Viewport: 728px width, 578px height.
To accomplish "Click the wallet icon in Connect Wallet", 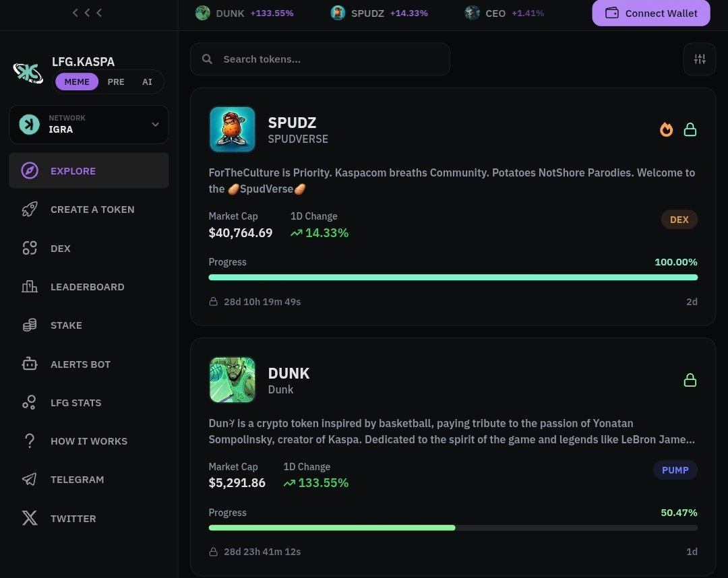I will click(612, 13).
